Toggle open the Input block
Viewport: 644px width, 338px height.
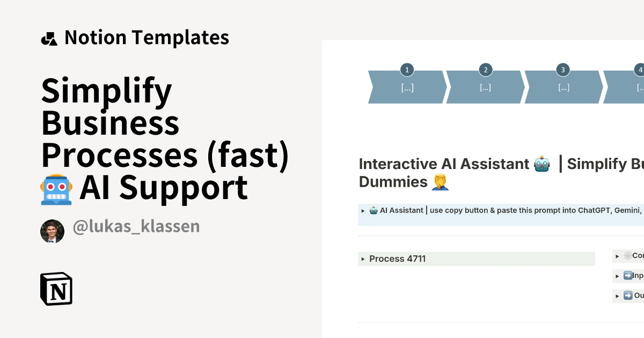[617, 276]
